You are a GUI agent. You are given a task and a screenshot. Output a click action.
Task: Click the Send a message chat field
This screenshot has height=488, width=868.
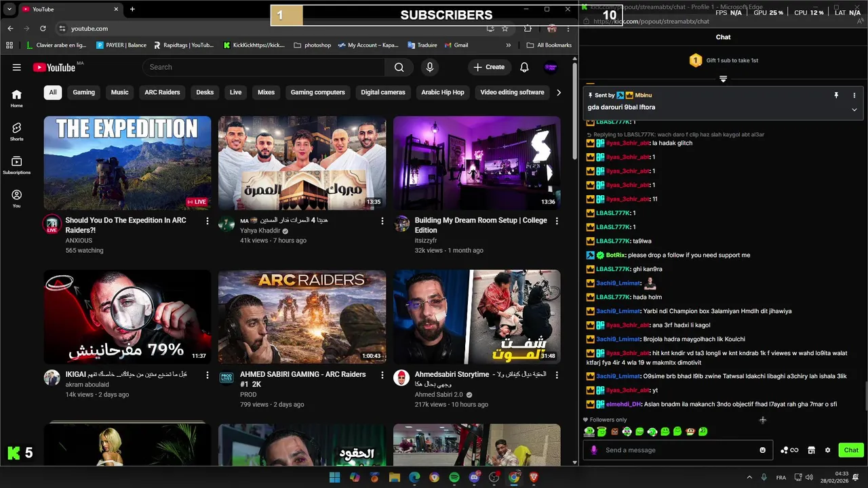click(679, 450)
